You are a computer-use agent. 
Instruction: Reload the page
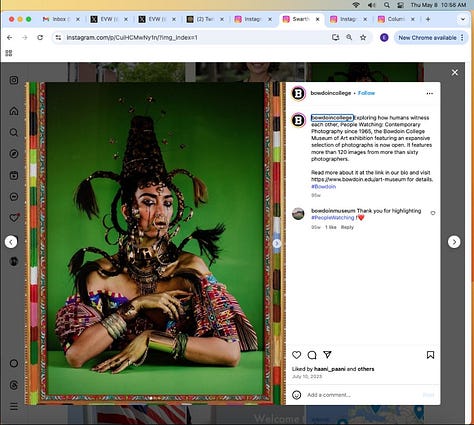coord(40,38)
